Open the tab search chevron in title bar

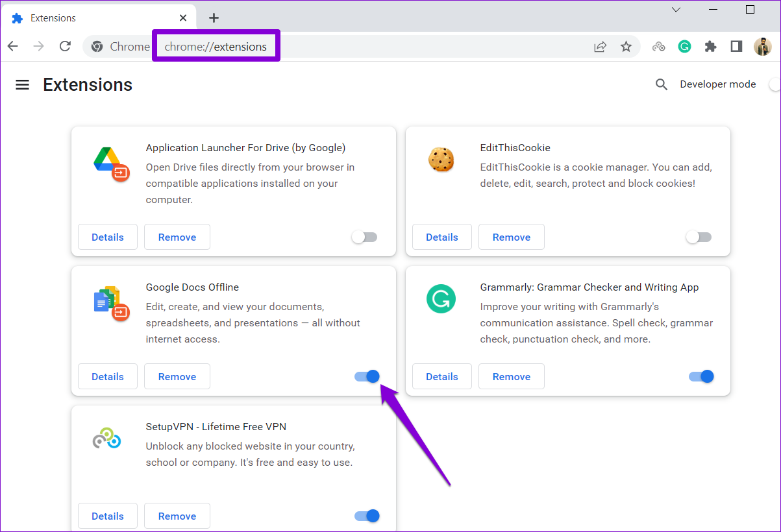(676, 10)
